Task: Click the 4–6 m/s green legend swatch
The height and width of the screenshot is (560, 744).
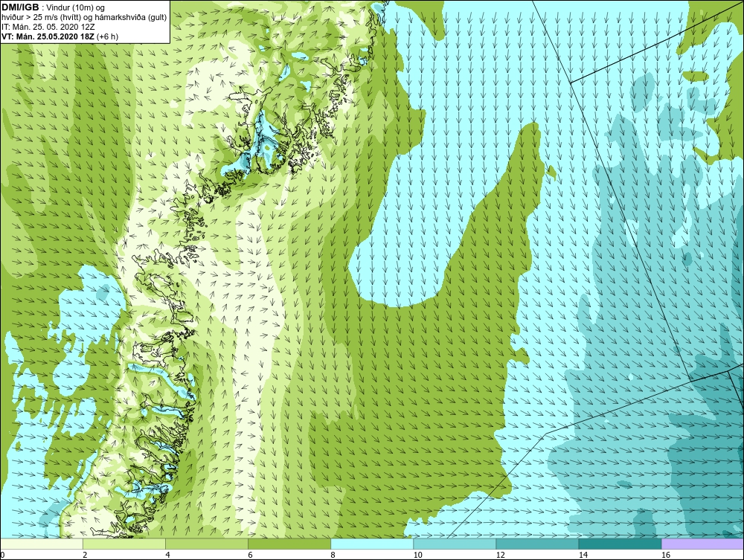Action: pyautogui.click(x=206, y=544)
